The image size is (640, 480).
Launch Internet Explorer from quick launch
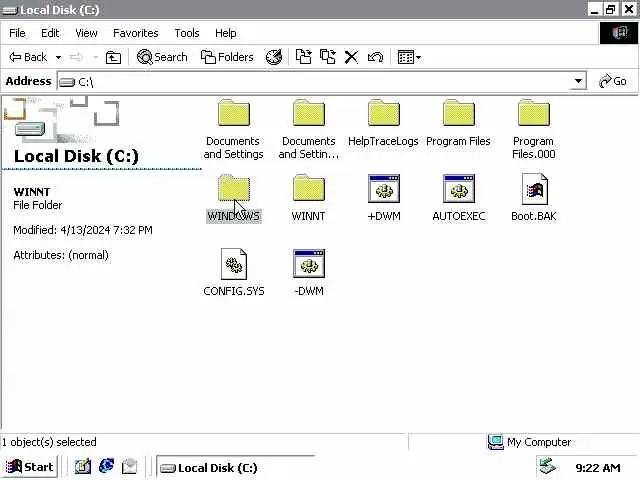(107, 466)
